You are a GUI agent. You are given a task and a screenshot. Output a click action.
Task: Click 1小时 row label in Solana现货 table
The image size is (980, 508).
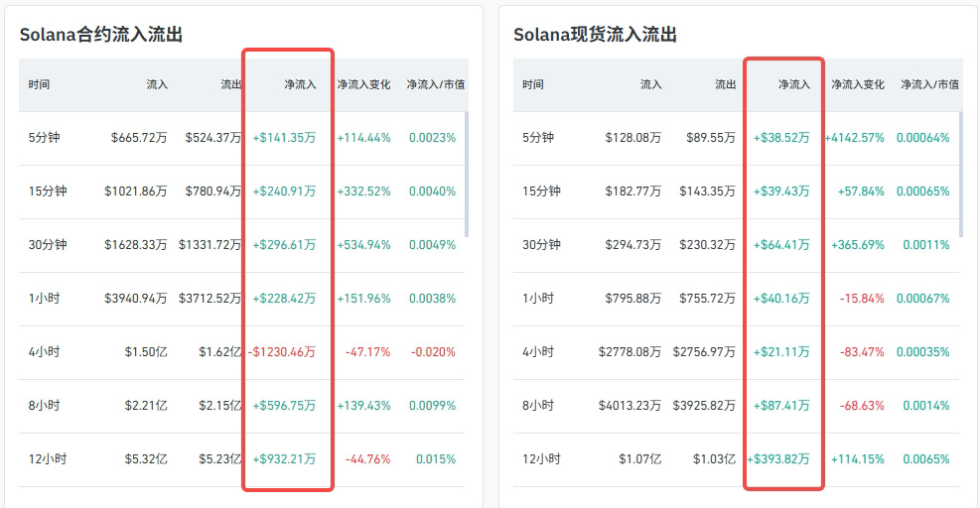538,299
